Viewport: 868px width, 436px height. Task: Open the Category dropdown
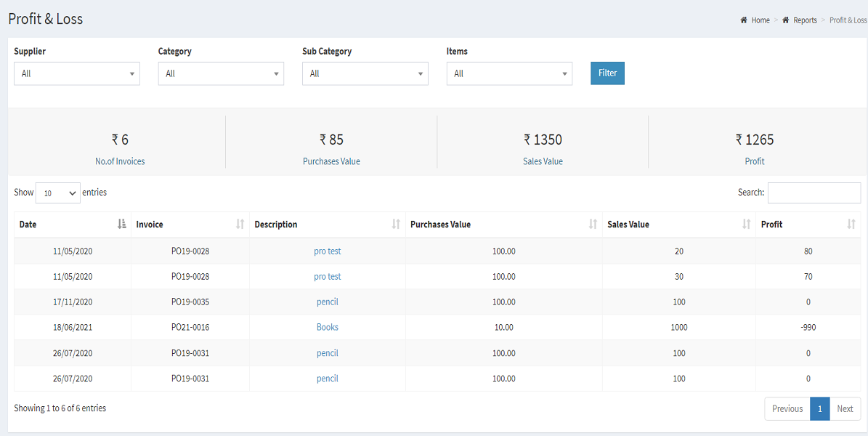point(221,73)
